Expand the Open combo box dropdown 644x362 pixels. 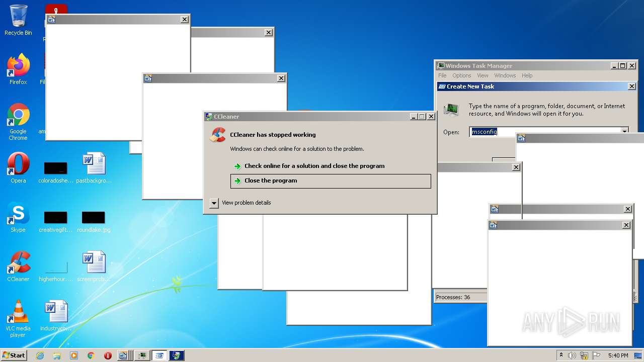tap(625, 132)
